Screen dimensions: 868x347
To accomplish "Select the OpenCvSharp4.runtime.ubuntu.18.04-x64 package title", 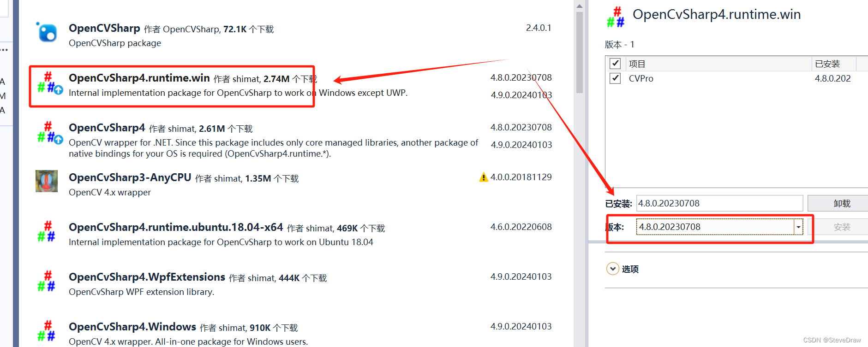I will click(x=176, y=227).
